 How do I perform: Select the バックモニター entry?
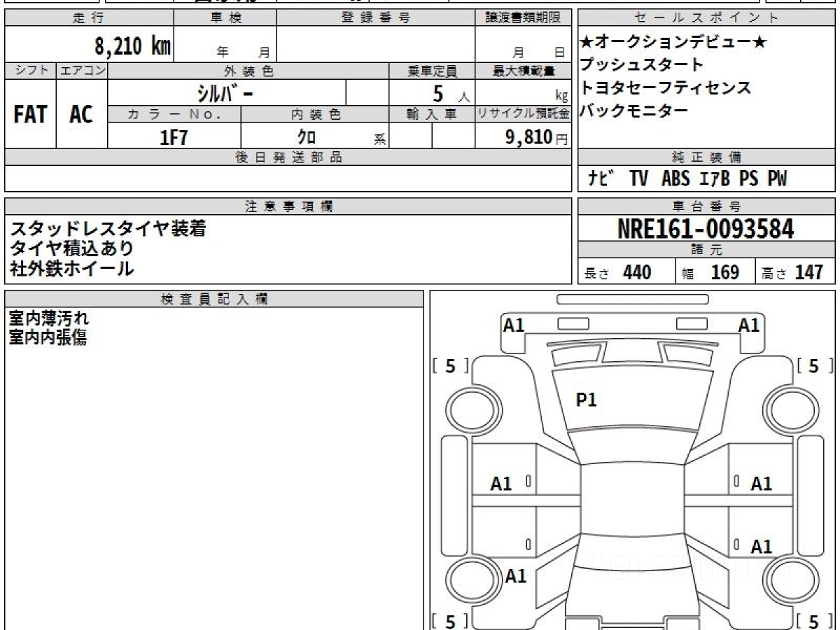point(633,110)
